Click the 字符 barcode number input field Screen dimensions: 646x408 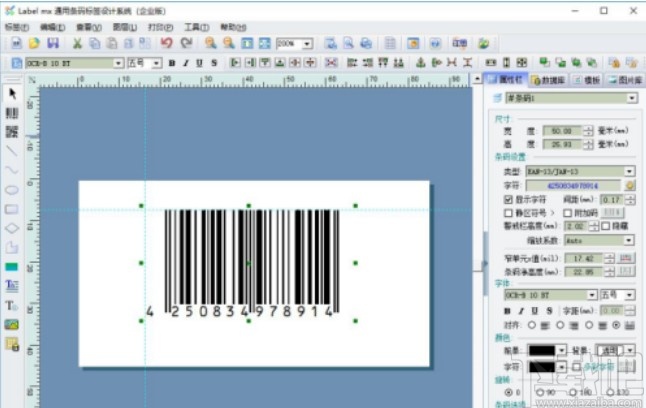(573, 186)
